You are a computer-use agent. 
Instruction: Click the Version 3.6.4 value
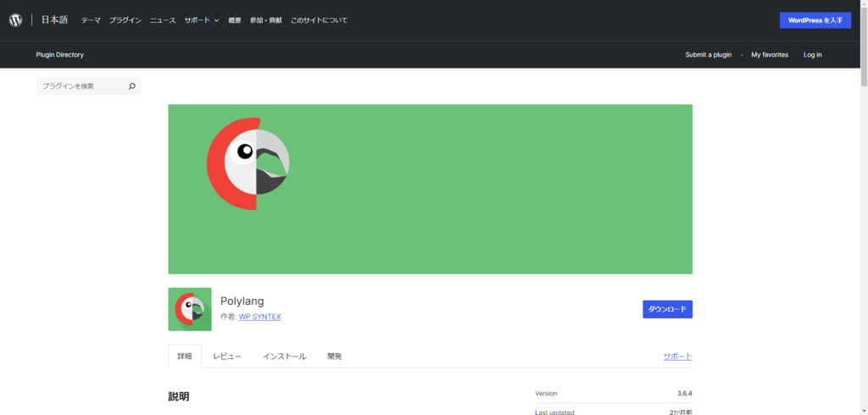point(684,394)
